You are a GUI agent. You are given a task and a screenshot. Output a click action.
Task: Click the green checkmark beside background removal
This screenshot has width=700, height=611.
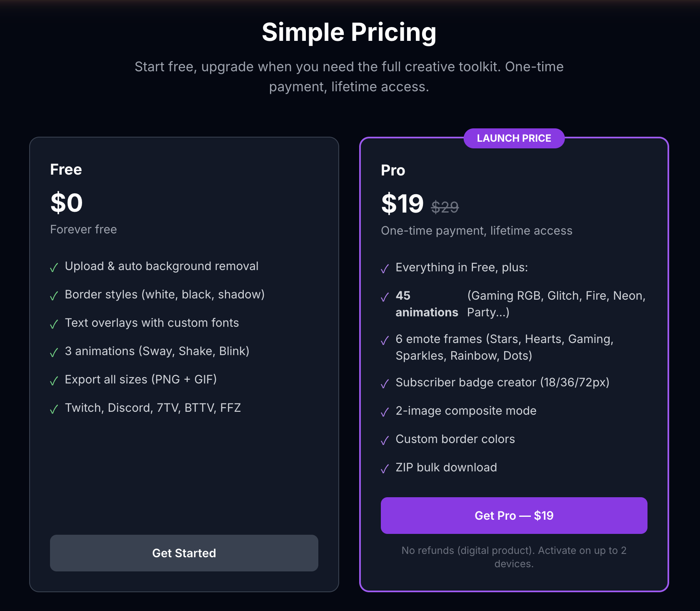click(x=55, y=267)
